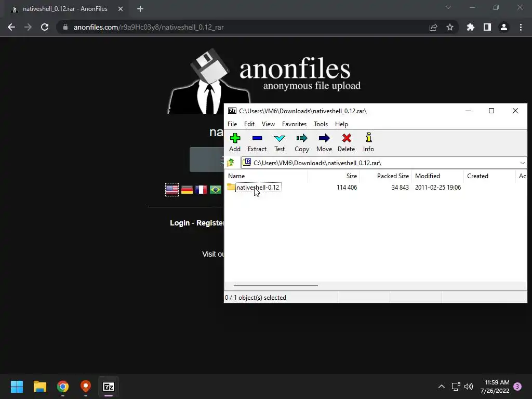Open the Chrome extensions puzzle icon
The height and width of the screenshot is (399, 532).
point(471,27)
